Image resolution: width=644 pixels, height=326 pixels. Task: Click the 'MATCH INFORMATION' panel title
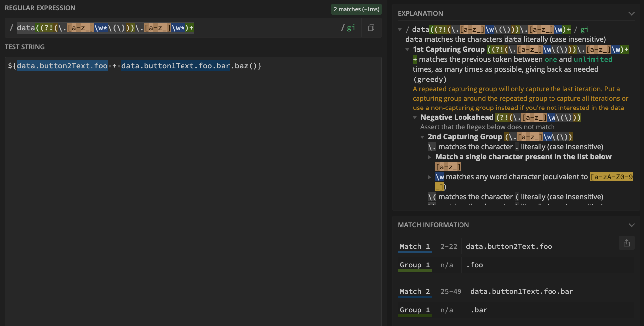(433, 225)
